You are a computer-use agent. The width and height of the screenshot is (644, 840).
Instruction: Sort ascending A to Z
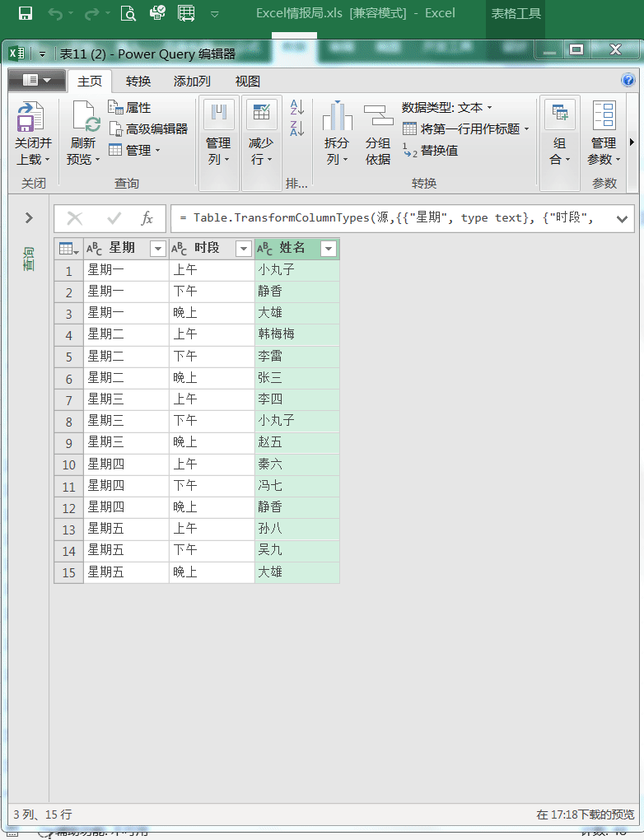point(297,107)
